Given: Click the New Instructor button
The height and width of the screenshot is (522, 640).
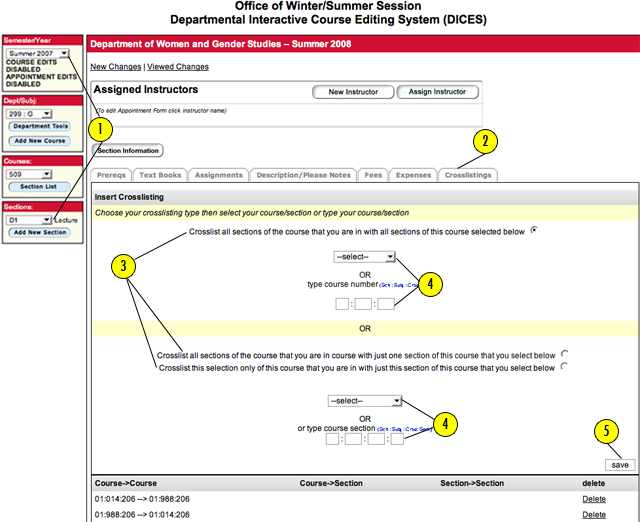Looking at the screenshot, I should 353,92.
